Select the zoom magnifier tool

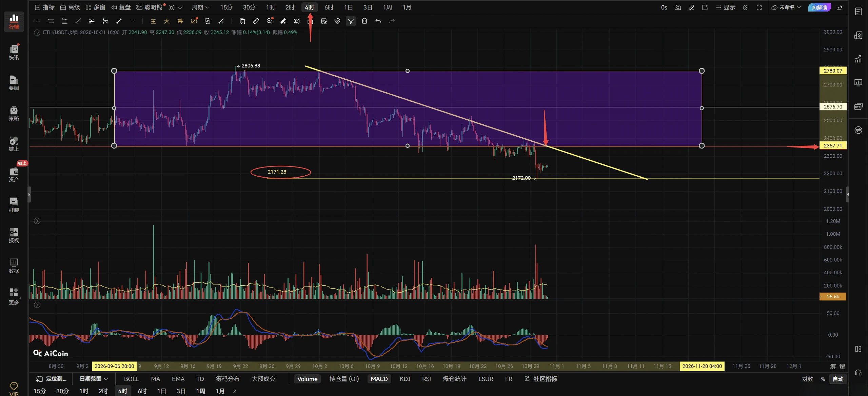[x=270, y=21]
